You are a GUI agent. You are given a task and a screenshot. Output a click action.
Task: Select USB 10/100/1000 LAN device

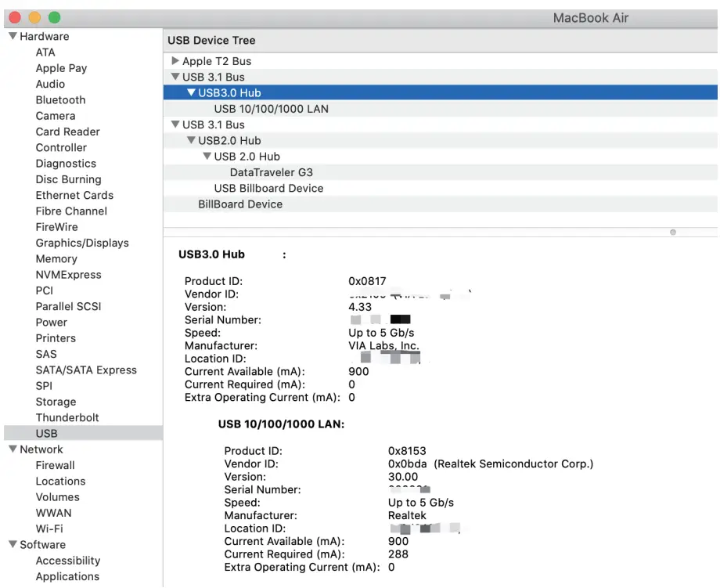pyautogui.click(x=271, y=109)
